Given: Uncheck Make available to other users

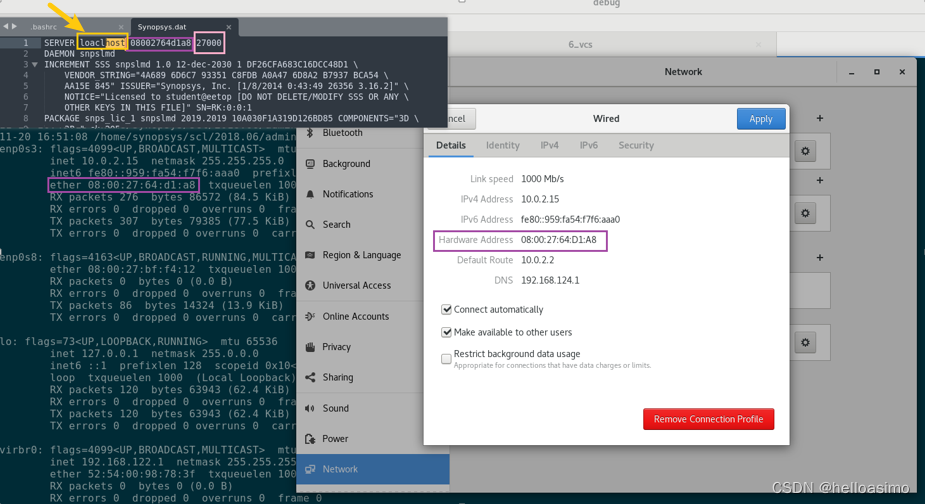Looking at the screenshot, I should point(447,332).
